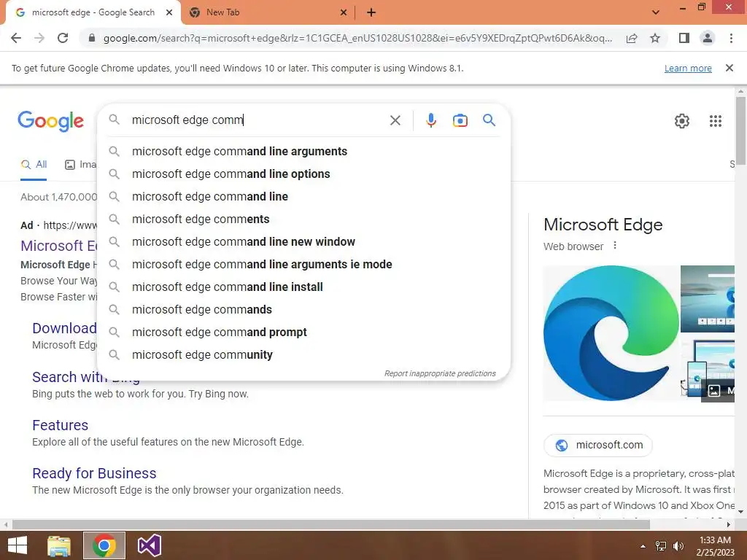Image resolution: width=747 pixels, height=560 pixels.
Task: Dismiss the Chrome update infobar
Action: coord(729,68)
